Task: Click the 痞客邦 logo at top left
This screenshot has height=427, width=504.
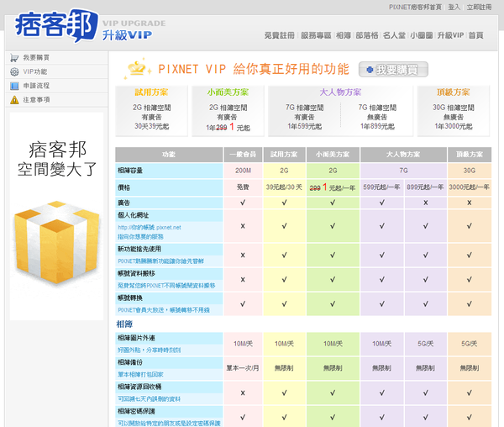Action: tap(56, 25)
